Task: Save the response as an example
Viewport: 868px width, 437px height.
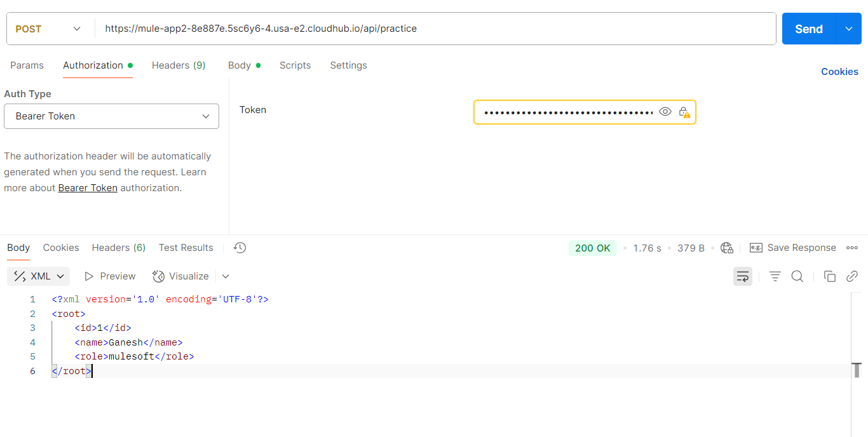Action: pyautogui.click(x=793, y=248)
